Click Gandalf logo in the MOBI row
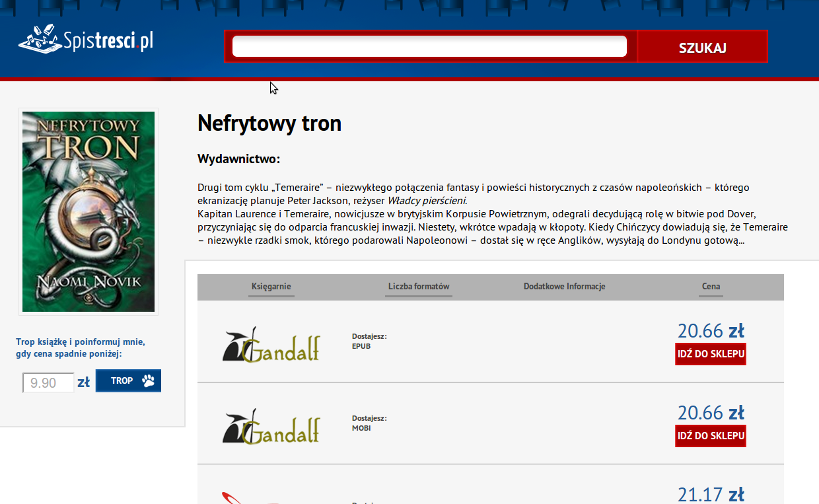The height and width of the screenshot is (504, 819). tap(271, 426)
